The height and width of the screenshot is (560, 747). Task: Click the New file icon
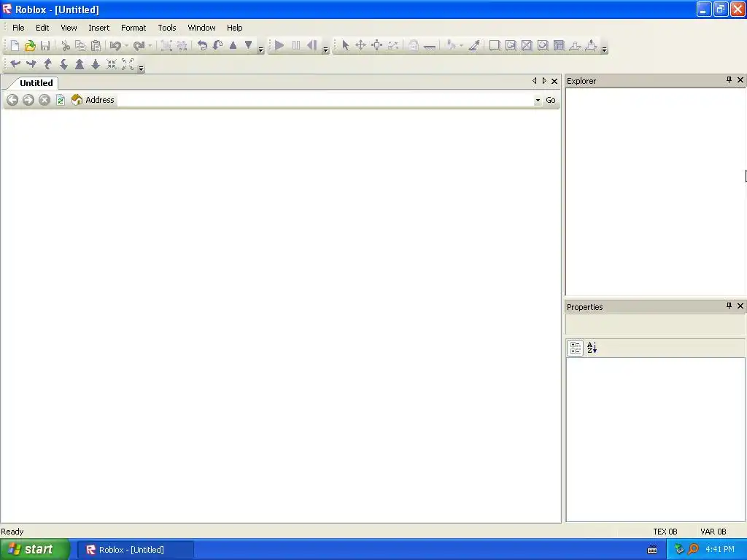(x=15, y=46)
